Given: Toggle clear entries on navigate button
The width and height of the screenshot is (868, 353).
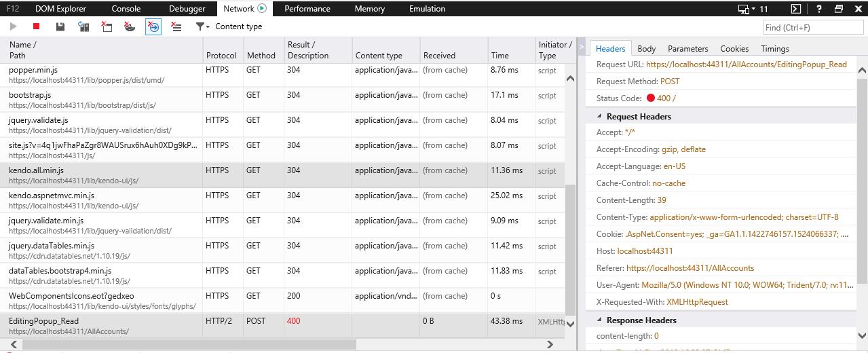Looking at the screenshot, I should [x=153, y=26].
